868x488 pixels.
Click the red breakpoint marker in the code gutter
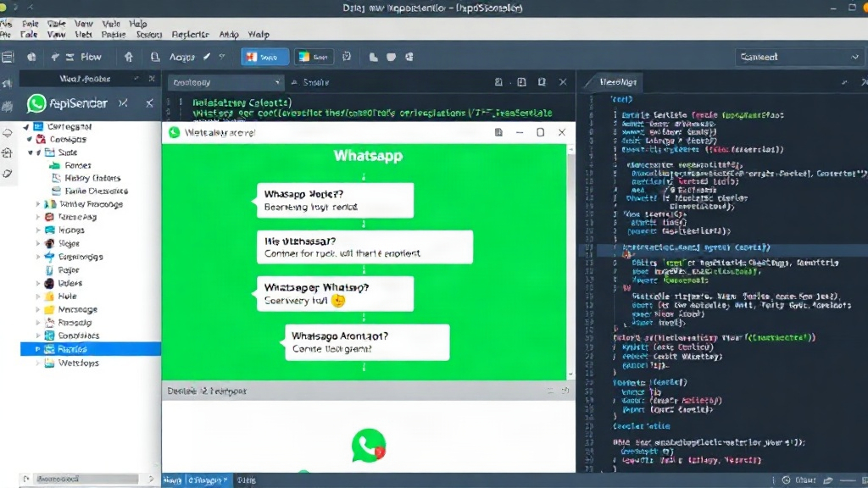[x=626, y=255]
